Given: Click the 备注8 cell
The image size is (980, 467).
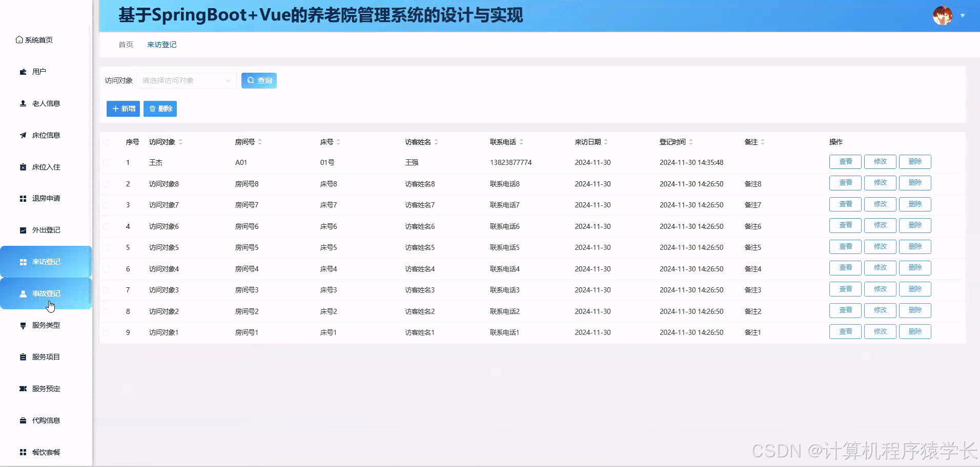Looking at the screenshot, I should click(x=752, y=184).
